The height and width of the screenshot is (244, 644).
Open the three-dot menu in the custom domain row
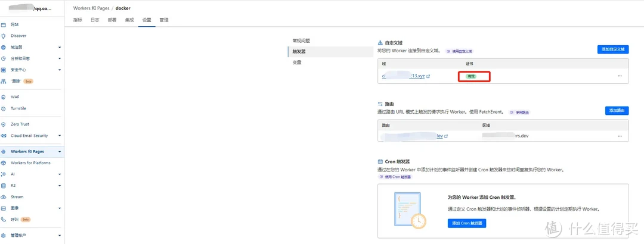pyautogui.click(x=620, y=76)
